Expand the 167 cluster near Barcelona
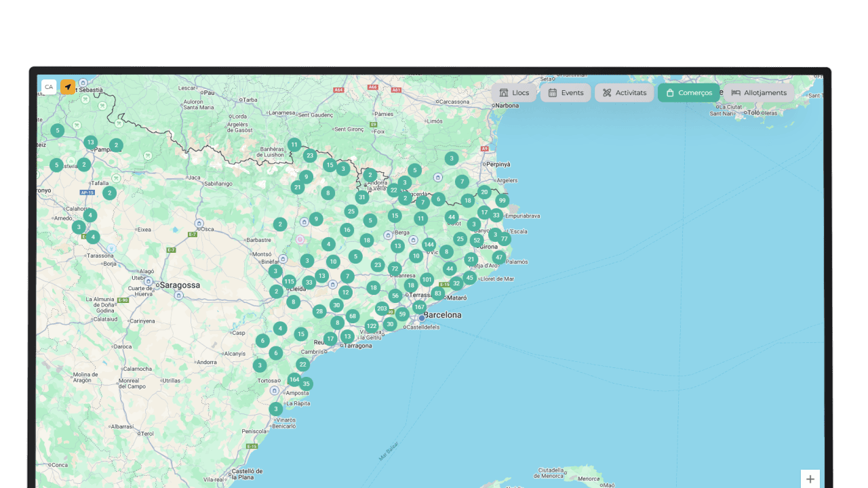868x488 pixels. [x=419, y=306]
